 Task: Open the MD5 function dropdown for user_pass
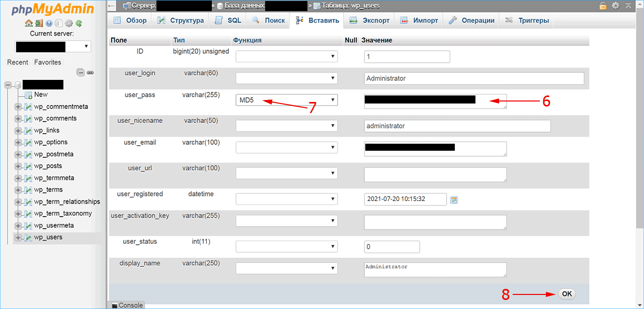point(286,99)
